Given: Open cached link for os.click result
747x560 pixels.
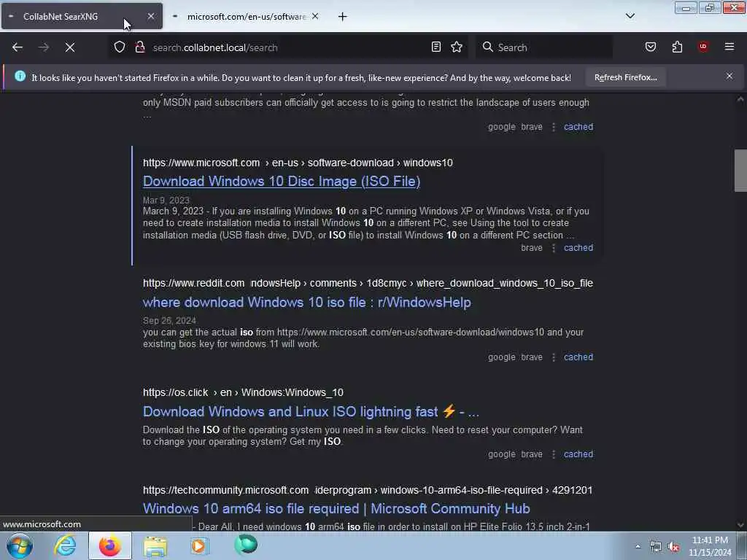Looking at the screenshot, I should [x=578, y=454].
